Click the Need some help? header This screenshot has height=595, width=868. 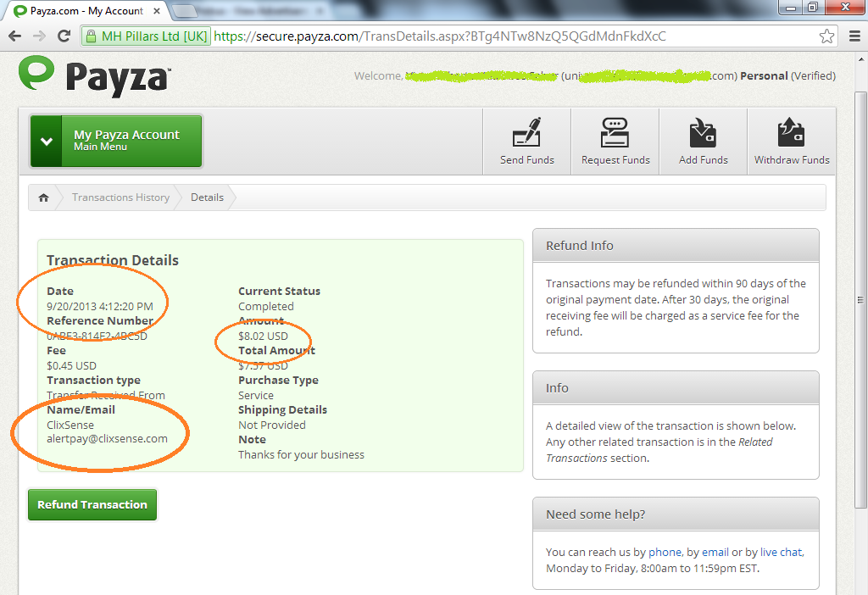point(676,514)
